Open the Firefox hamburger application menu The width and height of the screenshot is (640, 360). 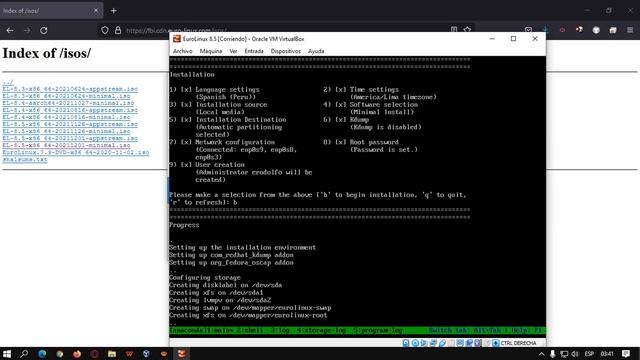click(x=630, y=30)
